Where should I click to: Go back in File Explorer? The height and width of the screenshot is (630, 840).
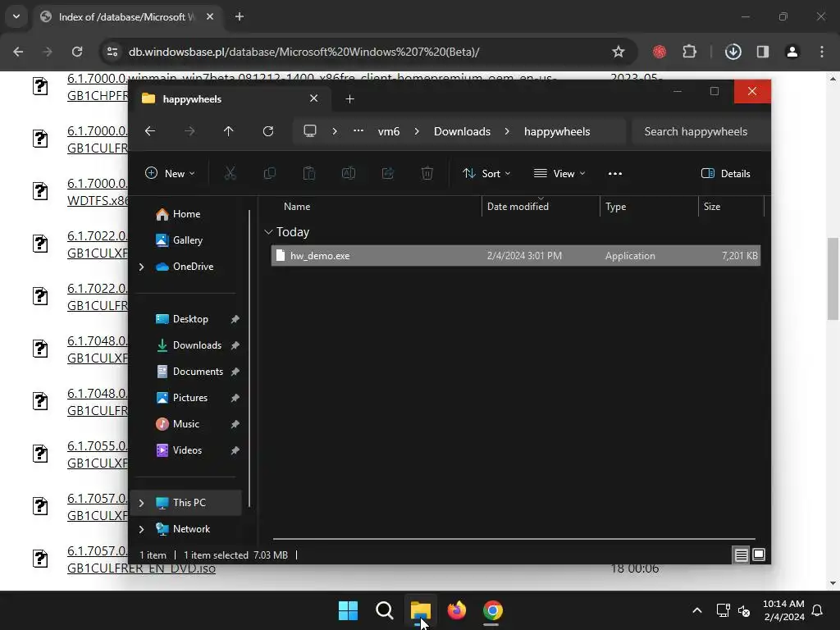(150, 131)
